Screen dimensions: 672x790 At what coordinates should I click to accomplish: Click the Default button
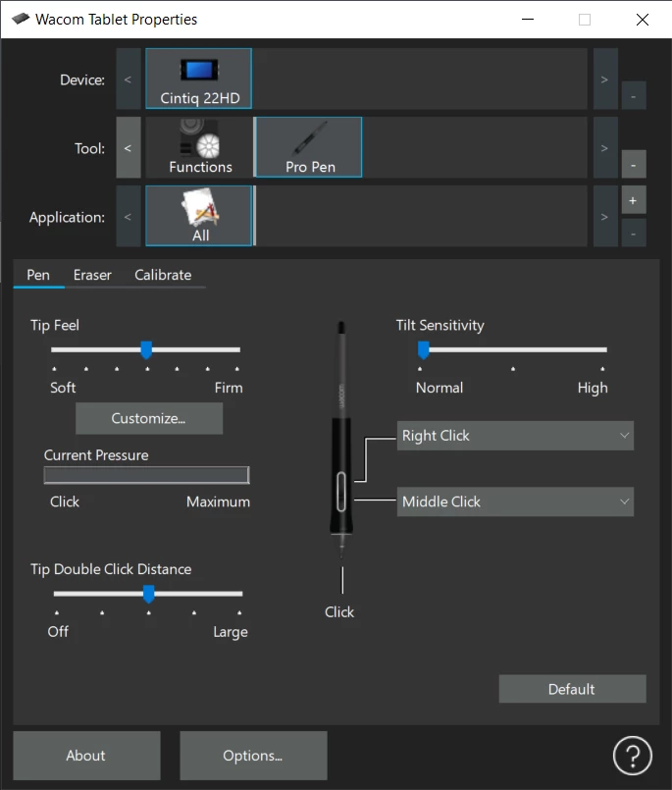(572, 689)
